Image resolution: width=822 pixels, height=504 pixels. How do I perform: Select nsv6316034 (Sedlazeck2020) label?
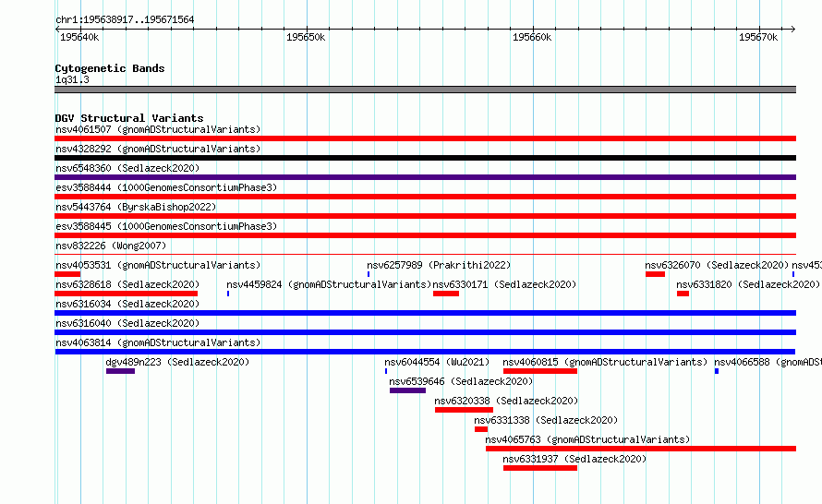click(127, 304)
